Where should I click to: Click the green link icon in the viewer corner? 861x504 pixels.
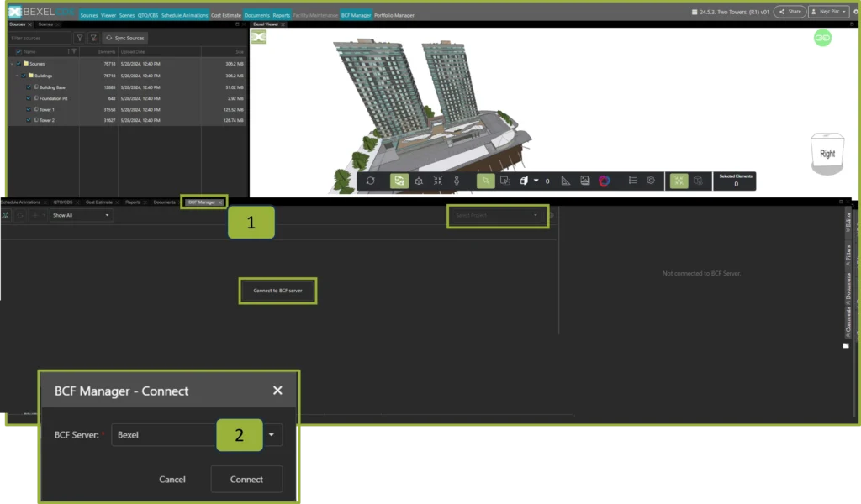pyautogui.click(x=822, y=38)
